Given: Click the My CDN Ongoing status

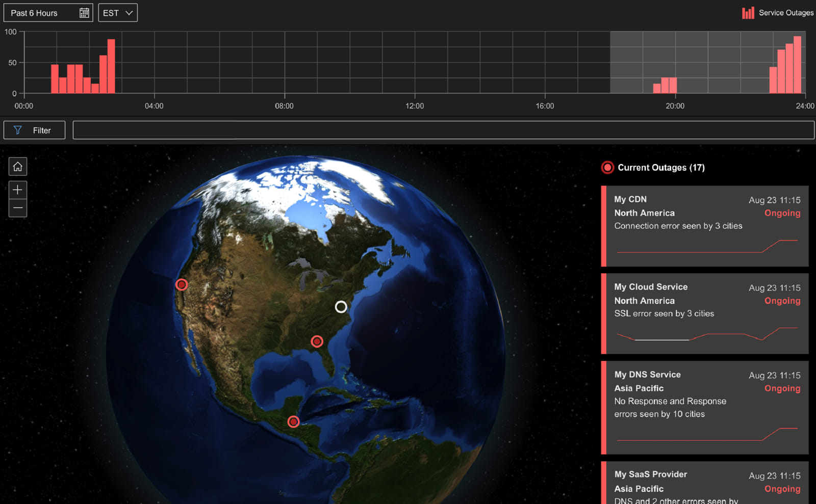Looking at the screenshot, I should coord(782,213).
